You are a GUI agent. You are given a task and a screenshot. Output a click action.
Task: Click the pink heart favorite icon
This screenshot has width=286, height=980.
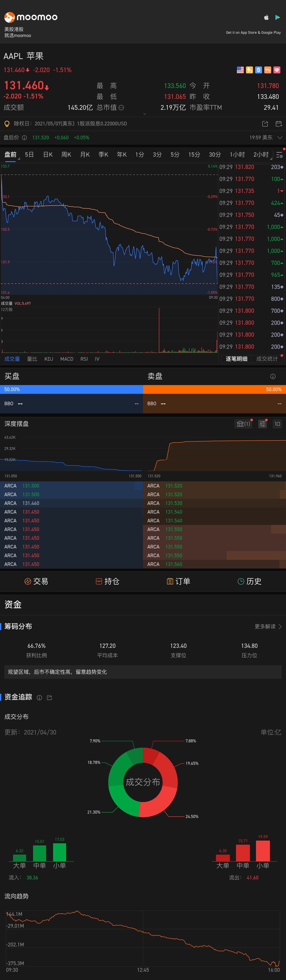click(277, 70)
